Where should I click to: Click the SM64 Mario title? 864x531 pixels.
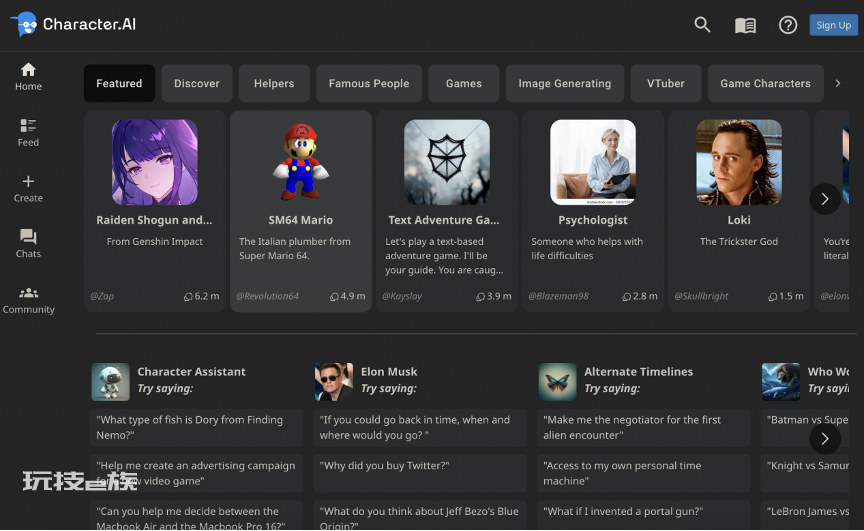pos(301,220)
